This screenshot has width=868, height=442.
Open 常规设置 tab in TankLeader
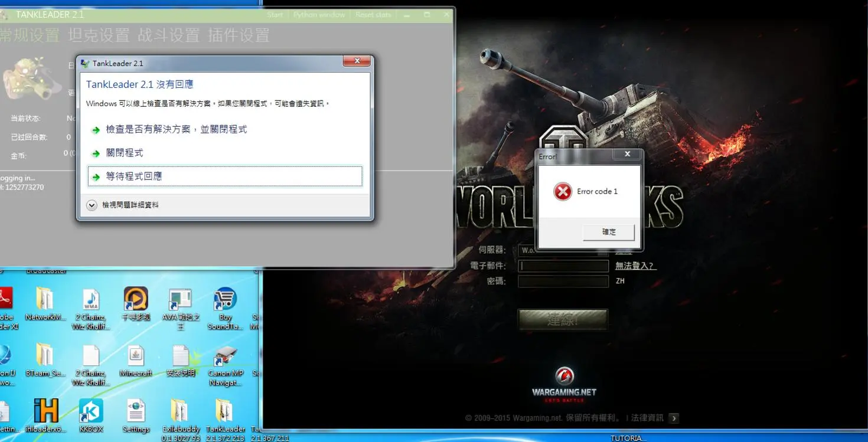pos(30,35)
